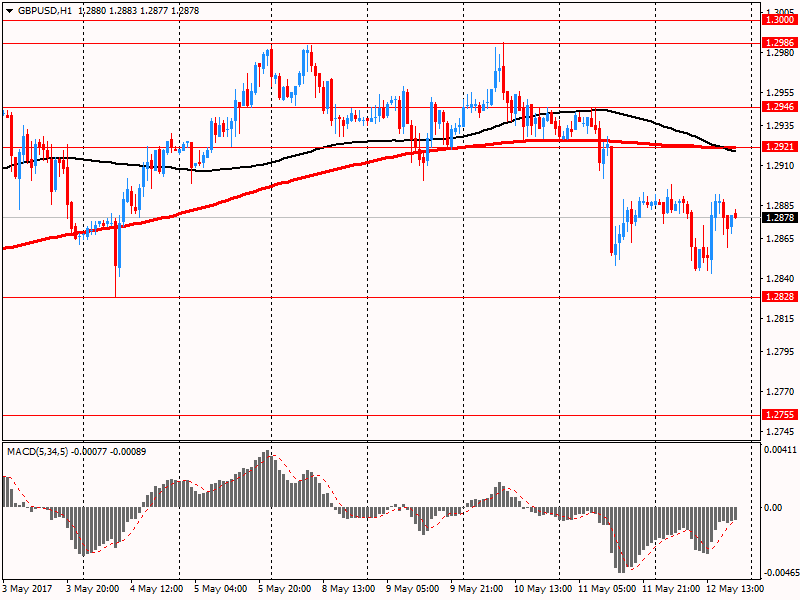
Task: Click the 1.2745 price axis value
Action: coord(781,432)
